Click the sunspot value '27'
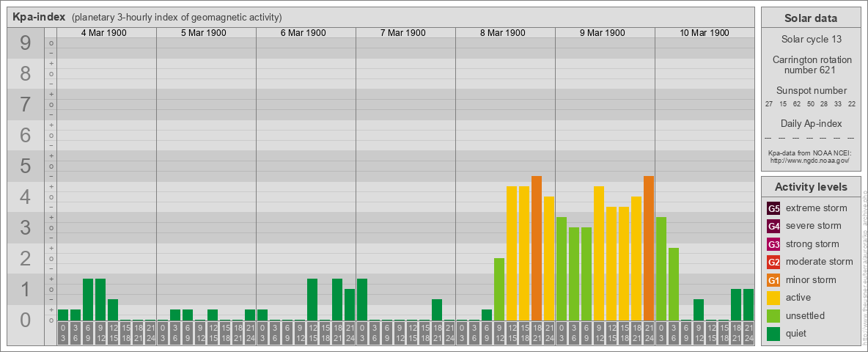This screenshot has width=868, height=352. 769,104
